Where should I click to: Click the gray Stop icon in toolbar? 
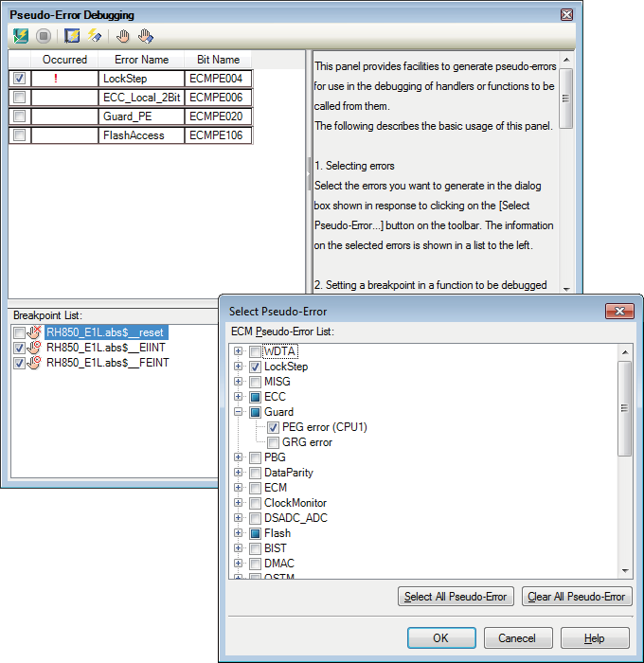(44, 36)
